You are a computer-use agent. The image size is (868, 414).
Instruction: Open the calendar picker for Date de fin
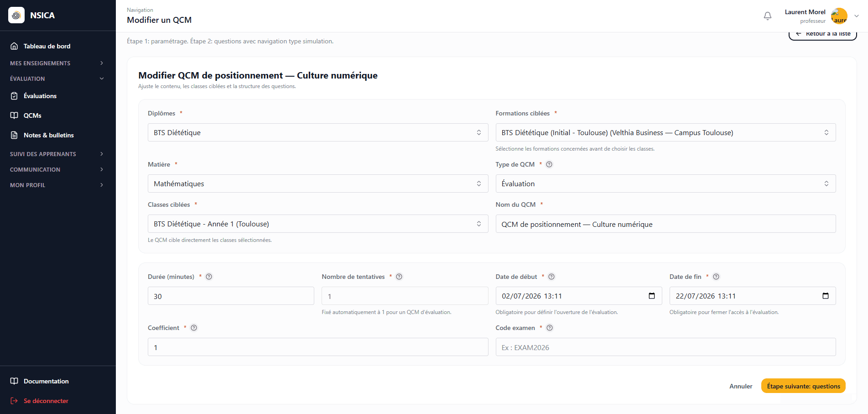point(826,296)
